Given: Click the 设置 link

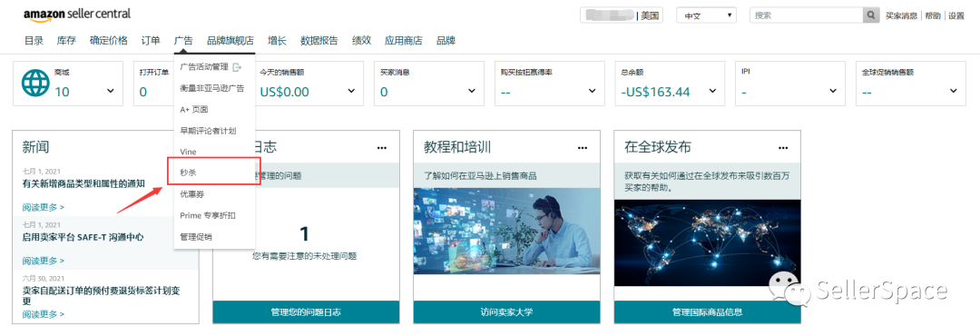Looking at the screenshot, I should pyautogui.click(x=956, y=15).
